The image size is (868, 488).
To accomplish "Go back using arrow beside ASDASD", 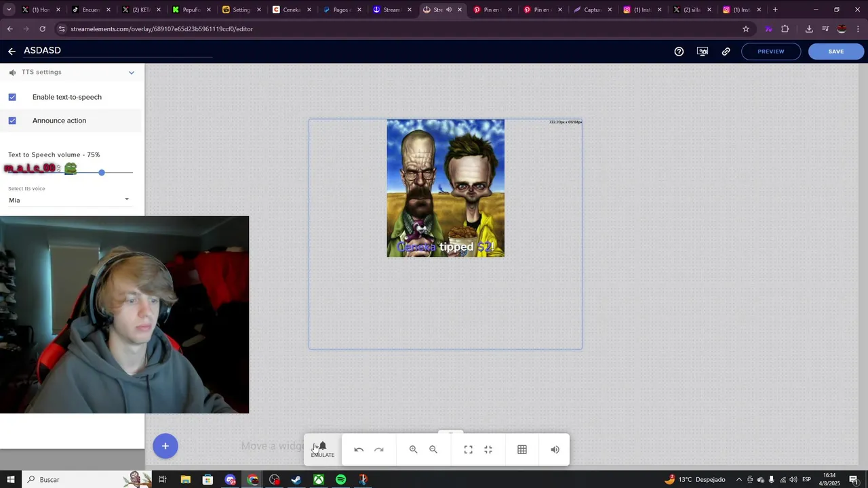I will pyautogui.click(x=12, y=52).
